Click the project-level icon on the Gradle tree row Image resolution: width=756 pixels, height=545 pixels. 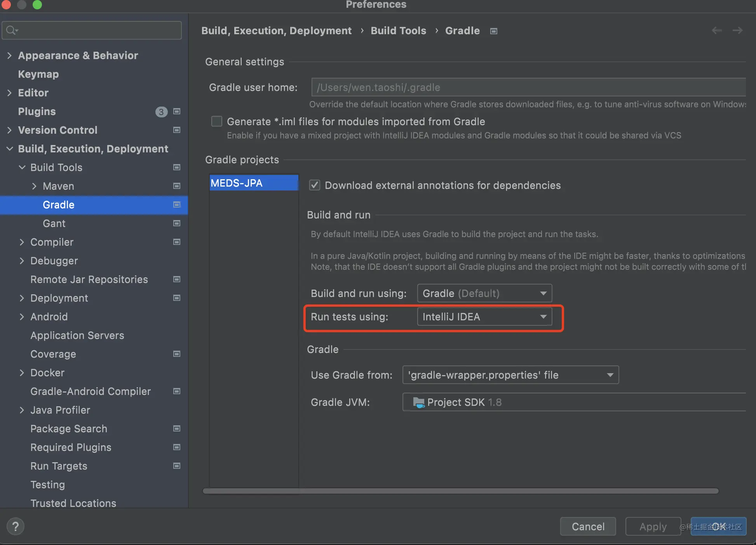coord(177,205)
